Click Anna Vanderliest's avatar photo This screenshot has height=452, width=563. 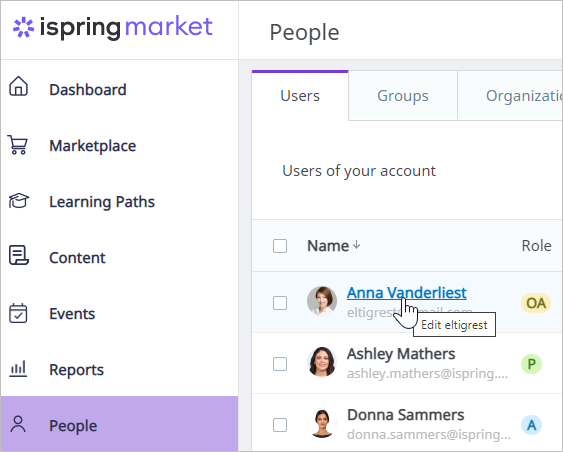pyautogui.click(x=322, y=301)
